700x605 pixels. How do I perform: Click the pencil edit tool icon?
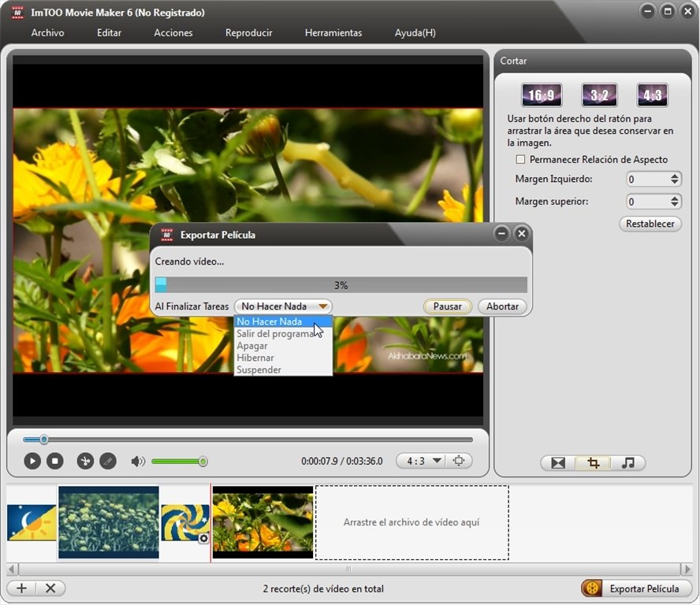[108, 461]
